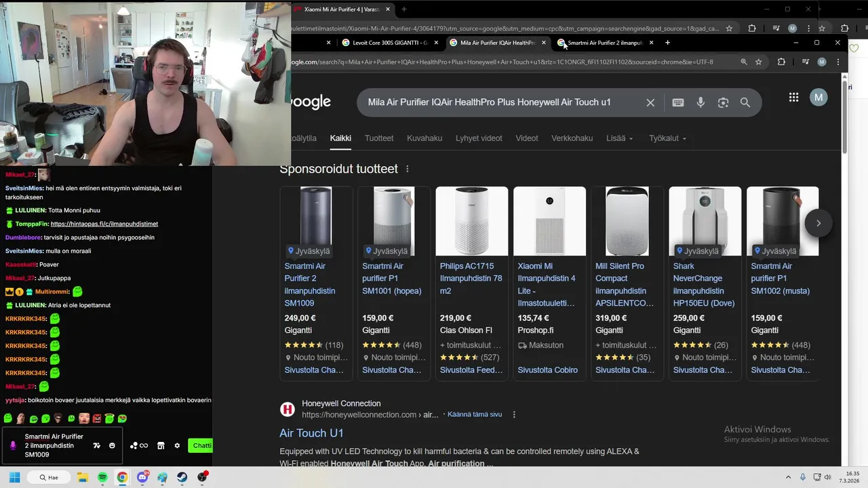This screenshot has width=868, height=488.
Task: Open Spotify from the taskbar
Action: (102, 477)
